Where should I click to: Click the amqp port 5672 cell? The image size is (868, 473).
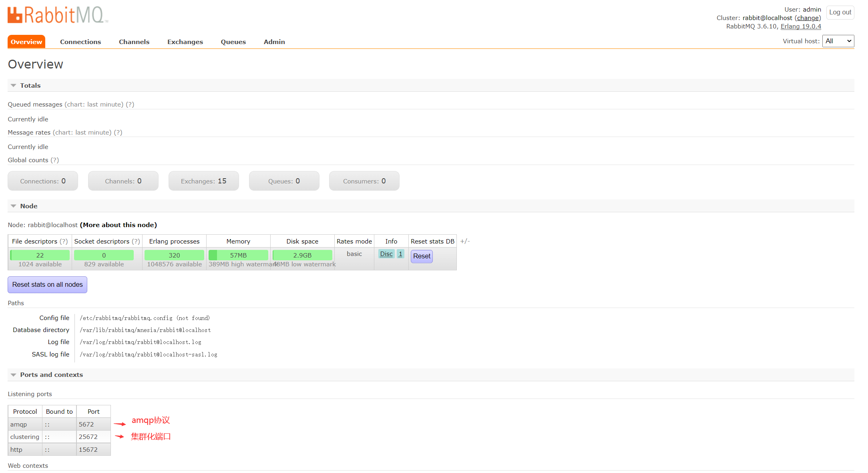[x=93, y=425]
